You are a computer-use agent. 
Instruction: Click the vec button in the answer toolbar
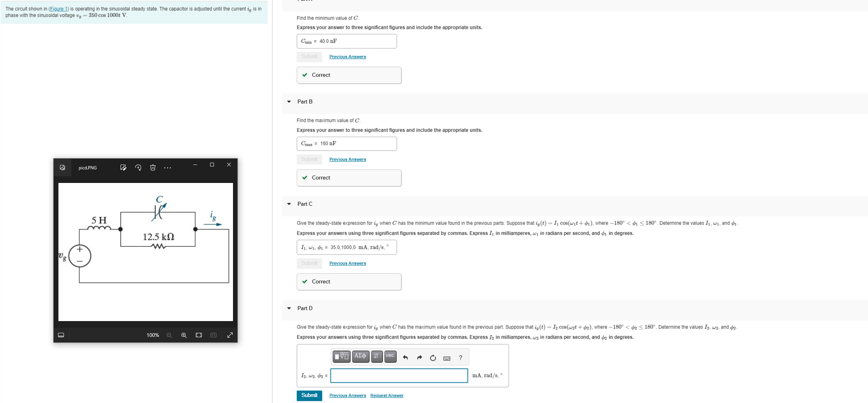(x=390, y=356)
